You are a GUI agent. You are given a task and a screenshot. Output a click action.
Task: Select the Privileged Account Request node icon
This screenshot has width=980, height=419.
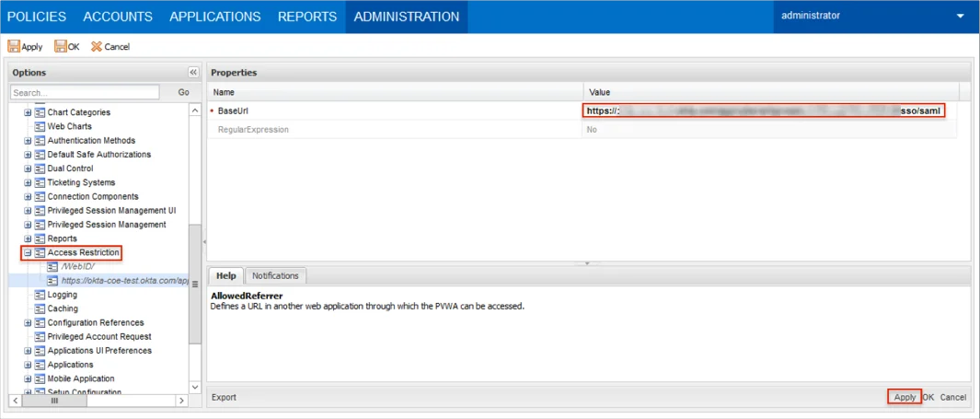pos(40,336)
